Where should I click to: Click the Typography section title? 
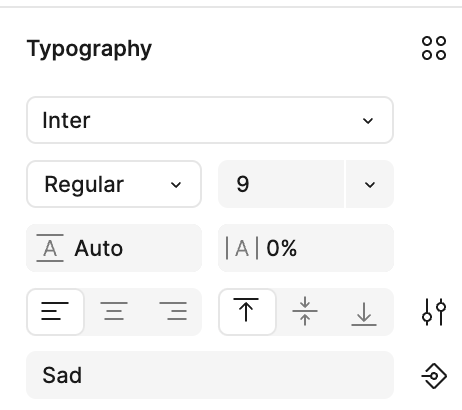89,49
